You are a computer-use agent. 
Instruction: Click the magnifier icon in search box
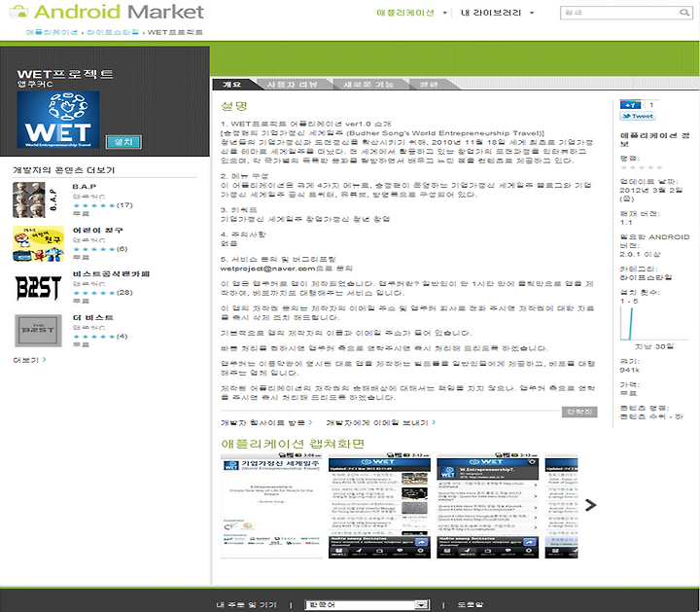coord(683,13)
